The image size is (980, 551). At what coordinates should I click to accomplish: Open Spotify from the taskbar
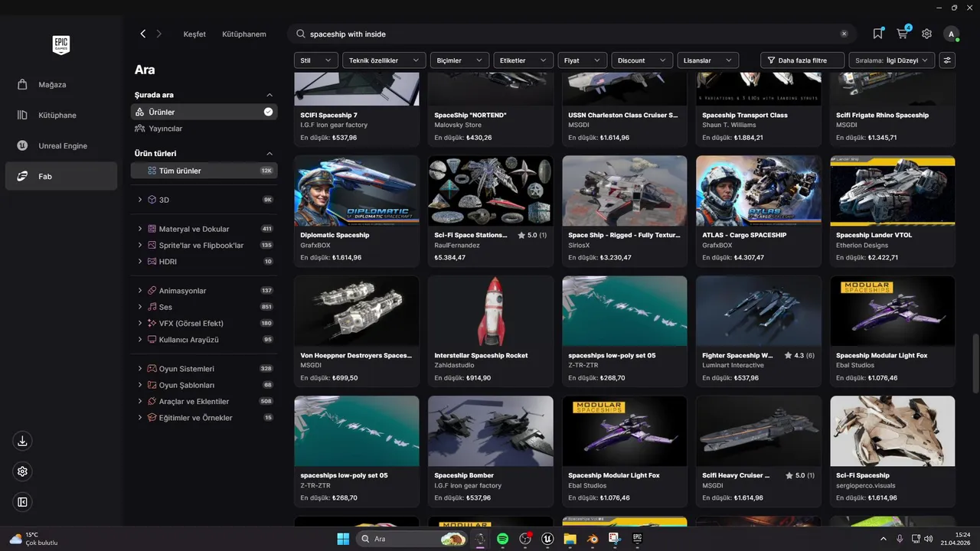503,539
